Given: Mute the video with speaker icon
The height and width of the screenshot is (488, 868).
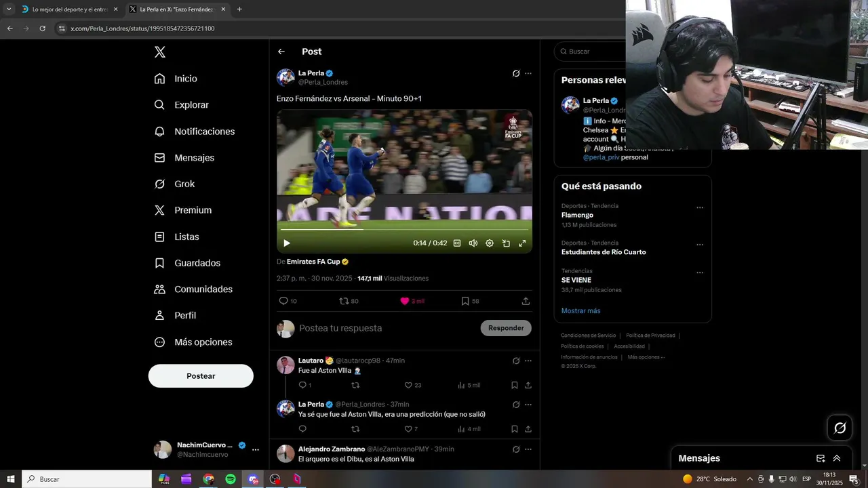Looking at the screenshot, I should pos(473,243).
